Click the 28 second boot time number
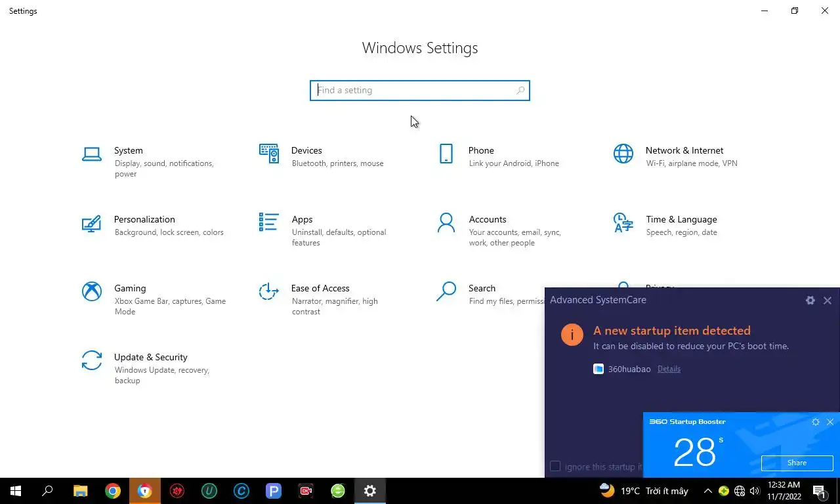This screenshot has height=504, width=840. (x=694, y=452)
